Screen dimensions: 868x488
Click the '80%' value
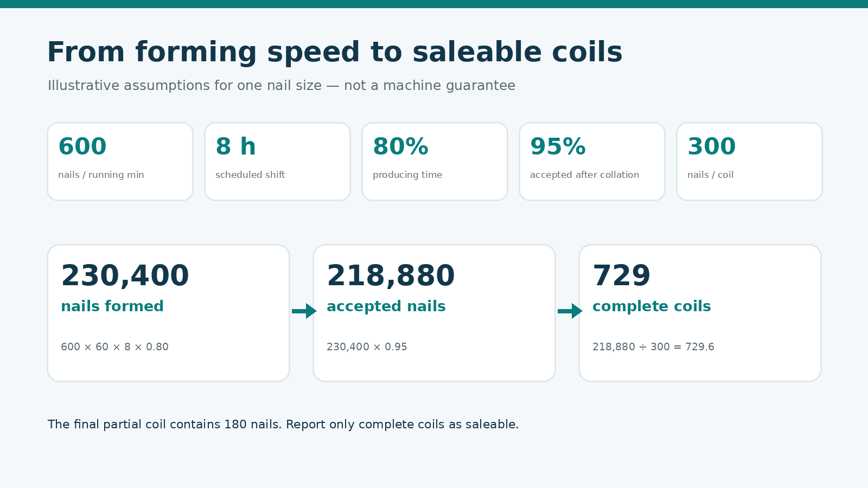coord(400,147)
